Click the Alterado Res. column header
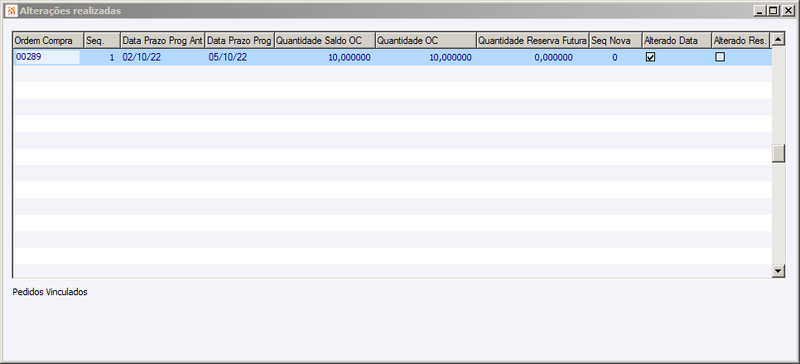The image size is (800, 364). click(741, 41)
